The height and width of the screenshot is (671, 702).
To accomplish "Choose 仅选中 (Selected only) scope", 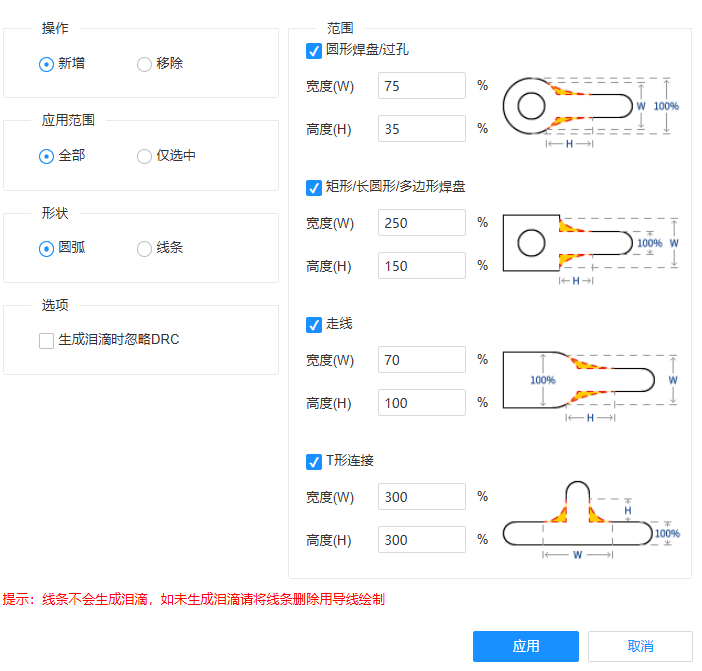I will (145, 156).
